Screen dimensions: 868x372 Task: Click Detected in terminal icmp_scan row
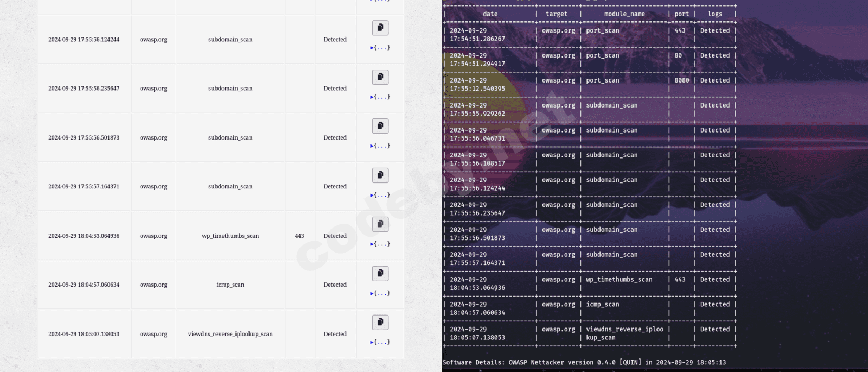tap(715, 305)
